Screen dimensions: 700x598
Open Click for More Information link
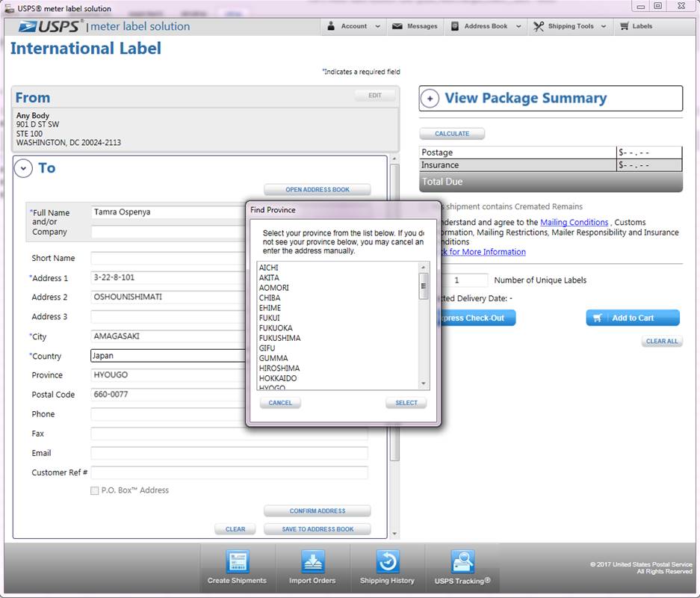tap(483, 252)
